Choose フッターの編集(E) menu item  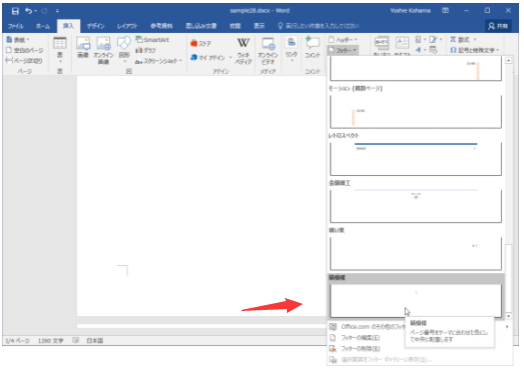point(360,338)
